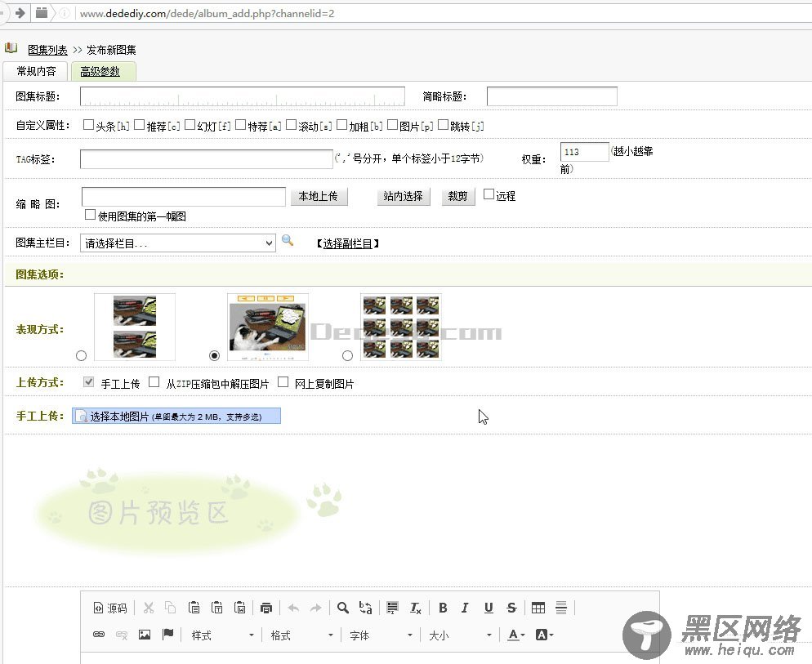The width and height of the screenshot is (812, 664).
Task: Click the Link chain icon
Action: pyautogui.click(x=98, y=635)
